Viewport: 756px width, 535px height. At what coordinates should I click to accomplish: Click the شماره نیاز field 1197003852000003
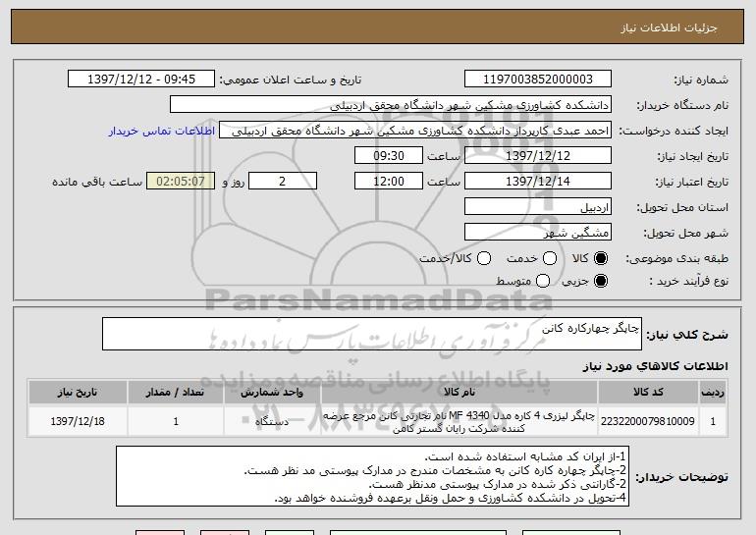click(x=538, y=80)
